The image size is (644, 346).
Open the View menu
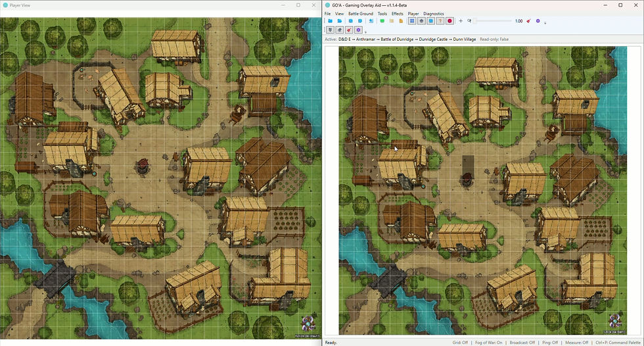[339, 14]
